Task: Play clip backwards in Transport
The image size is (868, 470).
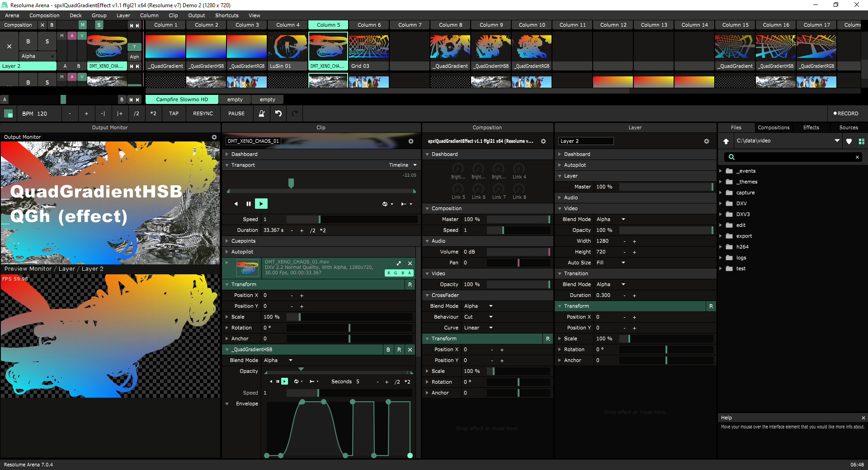Action: point(236,204)
